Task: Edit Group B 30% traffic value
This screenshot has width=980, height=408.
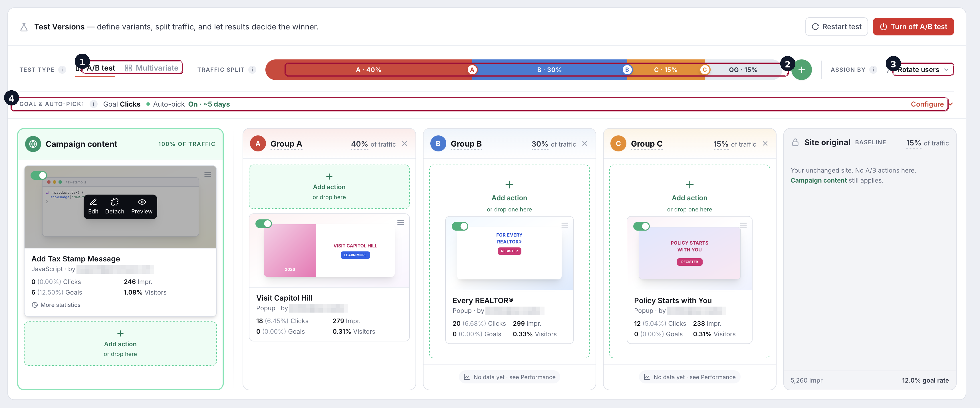Action: (x=539, y=144)
